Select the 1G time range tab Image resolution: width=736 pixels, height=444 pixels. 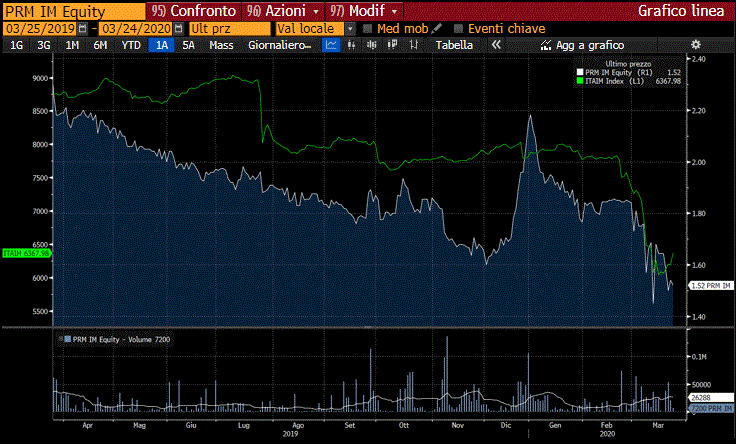pyautogui.click(x=16, y=45)
